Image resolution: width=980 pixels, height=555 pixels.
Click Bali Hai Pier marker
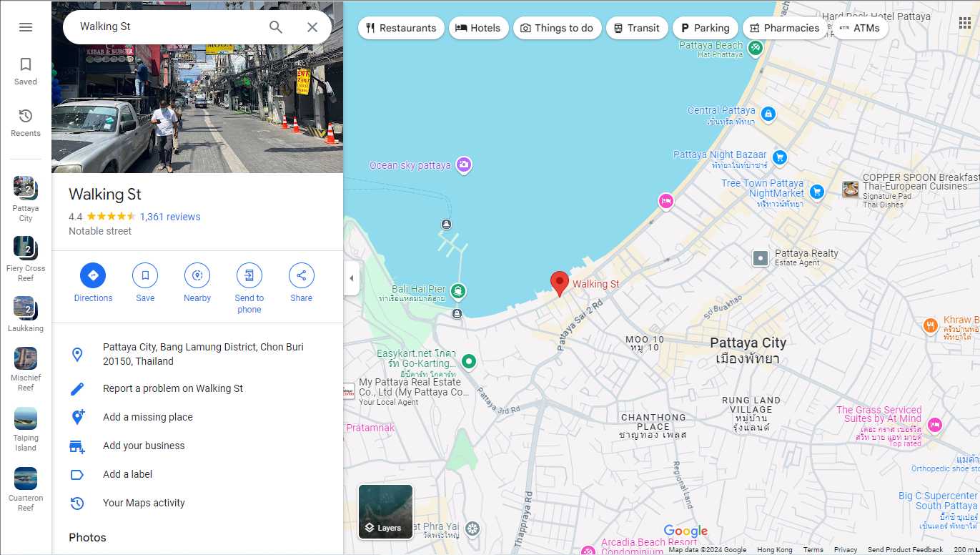pyautogui.click(x=458, y=291)
